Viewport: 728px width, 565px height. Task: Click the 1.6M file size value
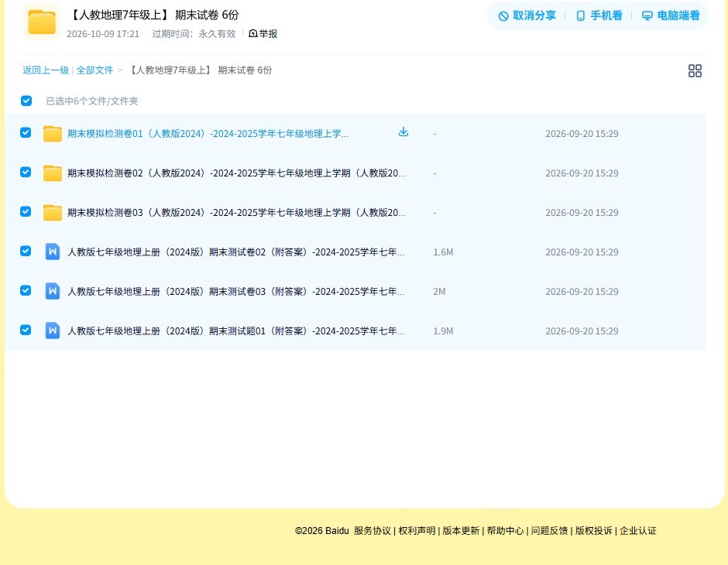click(443, 252)
